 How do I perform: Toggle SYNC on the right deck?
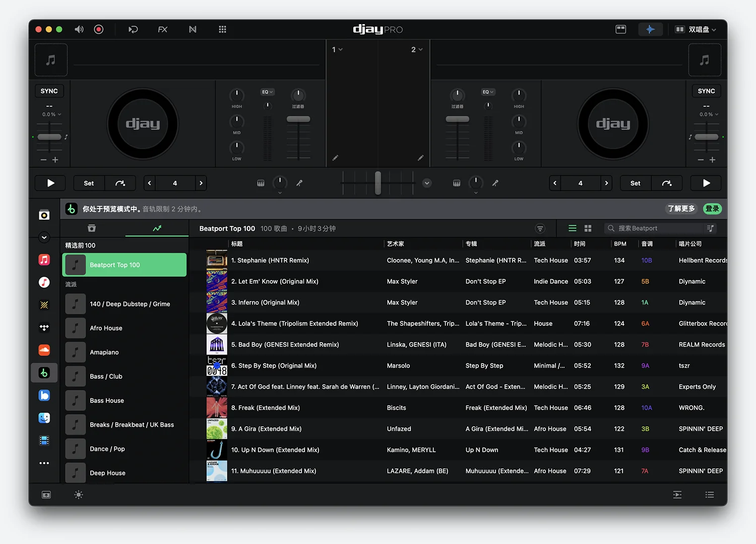pyautogui.click(x=706, y=91)
